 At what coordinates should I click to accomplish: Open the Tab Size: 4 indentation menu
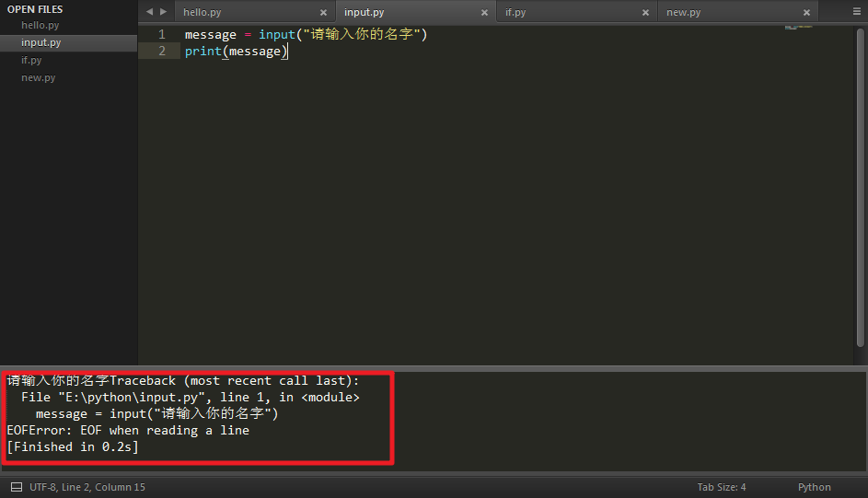coord(722,487)
